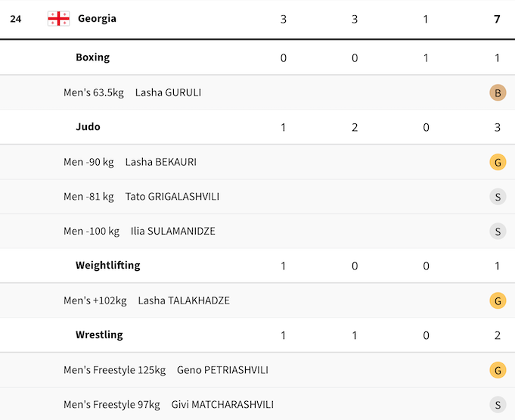This screenshot has height=420, width=515.
Task: Collapse the Judo sport section
Action: tap(88, 127)
